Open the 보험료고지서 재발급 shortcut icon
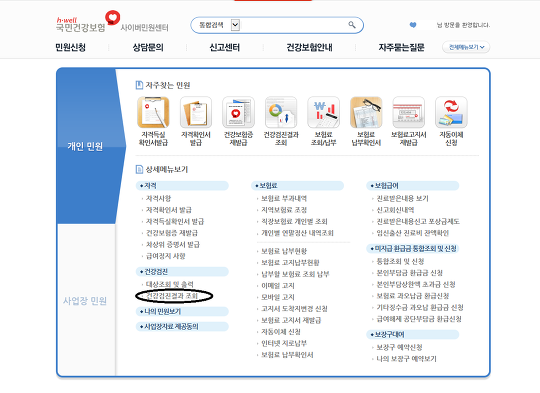The width and height of the screenshot is (540, 393). coord(408,112)
